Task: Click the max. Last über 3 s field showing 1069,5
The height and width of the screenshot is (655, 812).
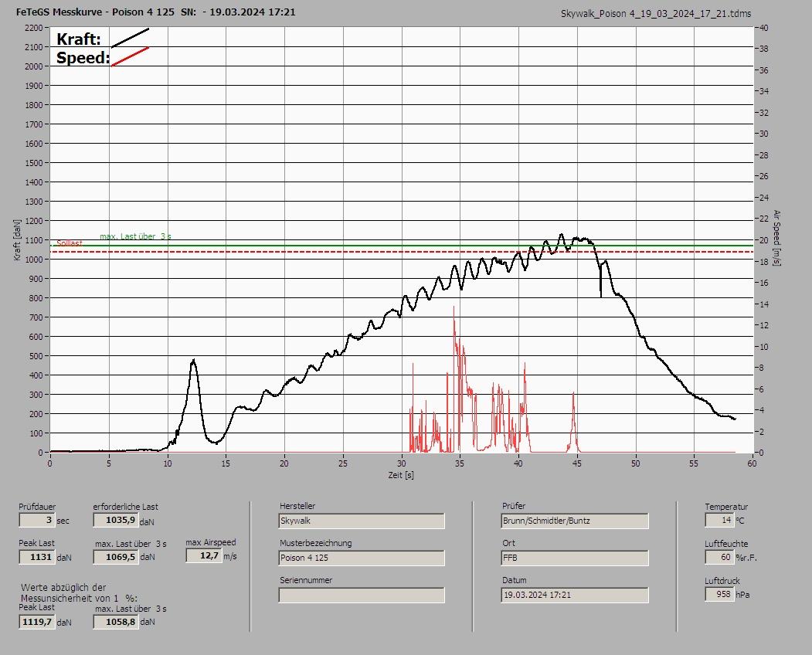Action: coord(115,557)
